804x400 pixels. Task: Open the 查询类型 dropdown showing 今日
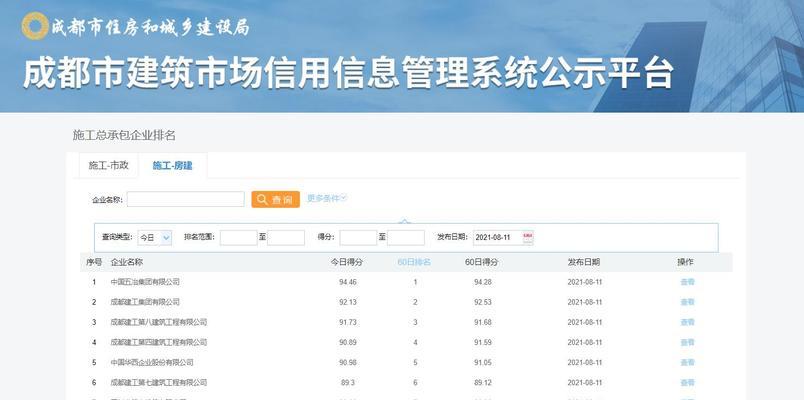pos(155,237)
